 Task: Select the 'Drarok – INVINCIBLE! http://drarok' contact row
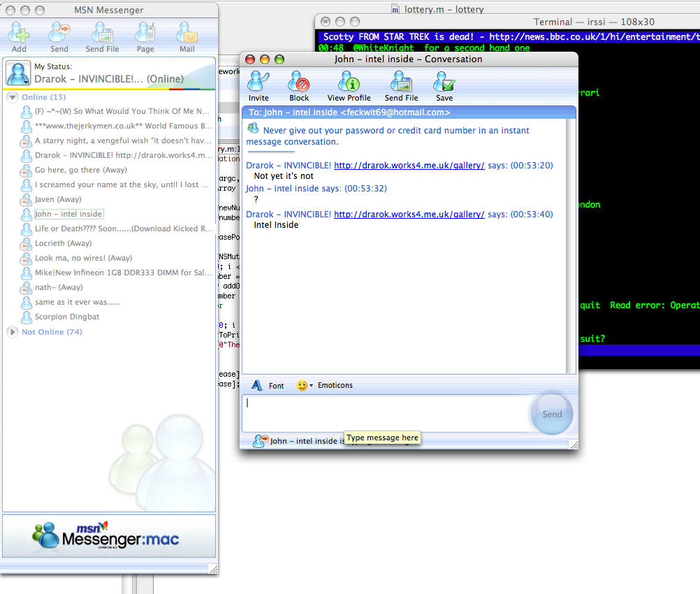(123, 155)
